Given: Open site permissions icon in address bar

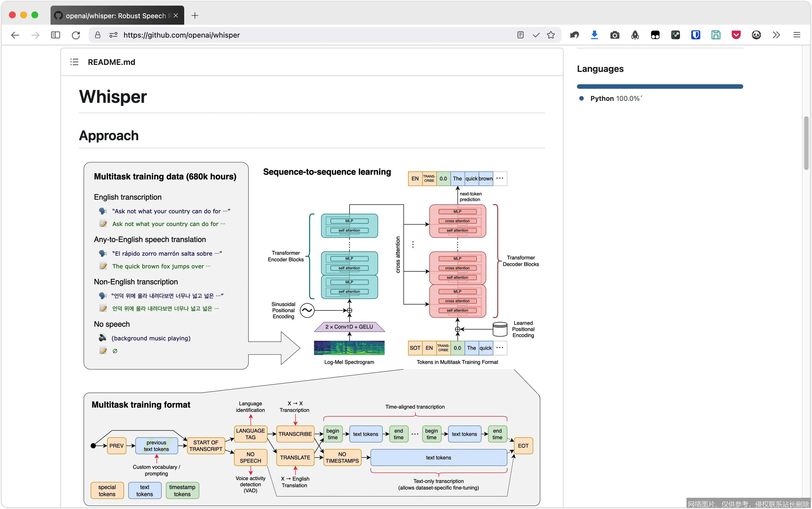Looking at the screenshot, I should point(113,35).
